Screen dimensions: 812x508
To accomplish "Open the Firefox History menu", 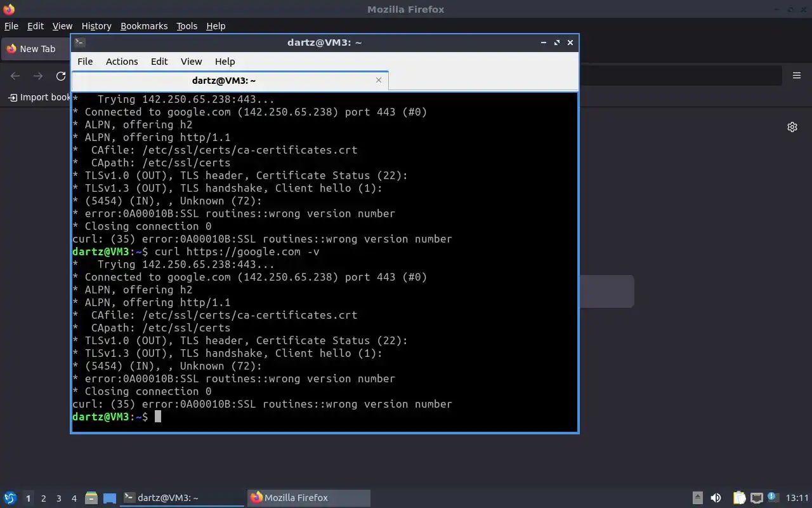I will (96, 26).
